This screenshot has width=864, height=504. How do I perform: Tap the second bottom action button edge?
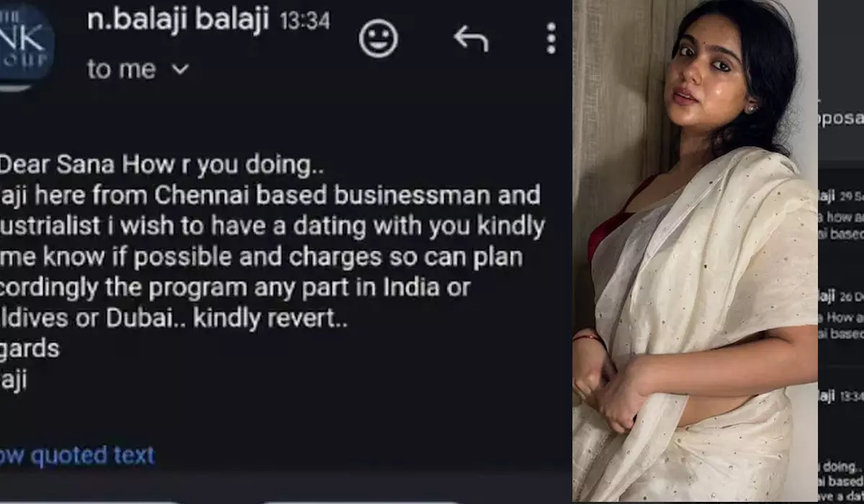(360, 502)
